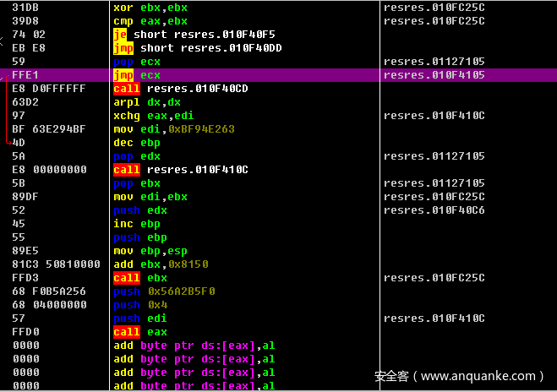The image size is (557, 392).
Task: Select the call eax instruction row
Action: point(139,332)
